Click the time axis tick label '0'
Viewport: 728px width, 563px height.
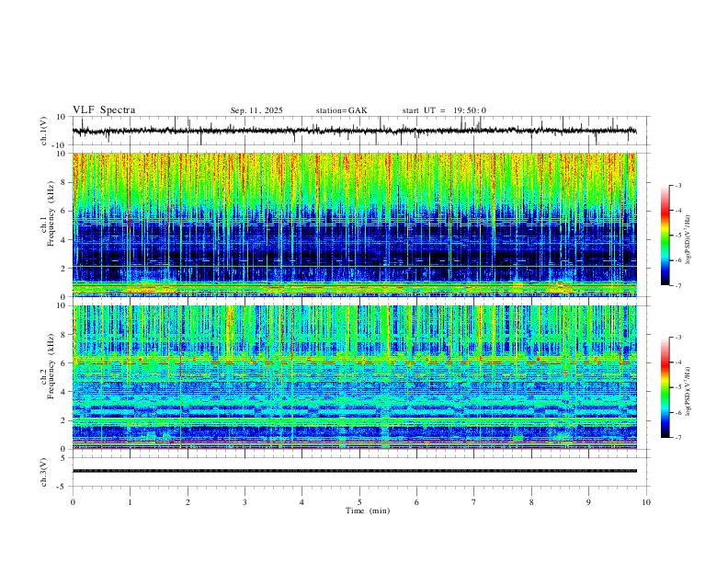(73, 502)
